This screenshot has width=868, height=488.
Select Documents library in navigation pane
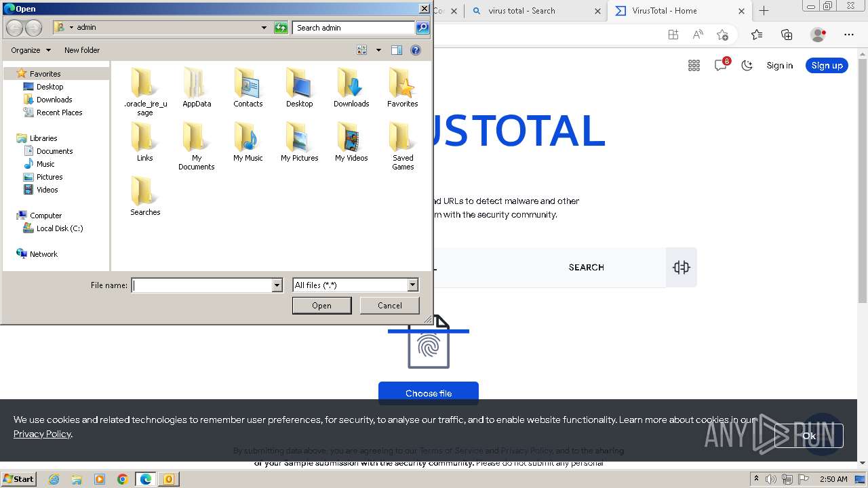click(54, 151)
